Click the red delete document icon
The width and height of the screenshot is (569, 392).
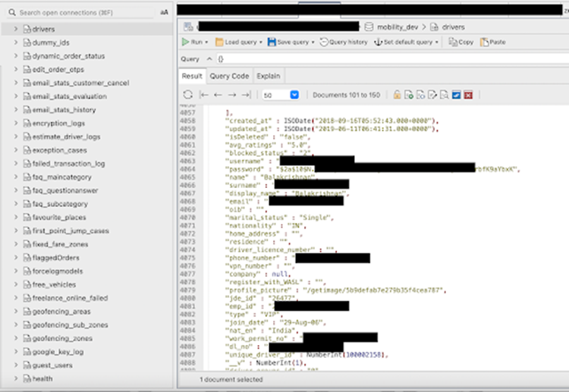click(x=469, y=95)
